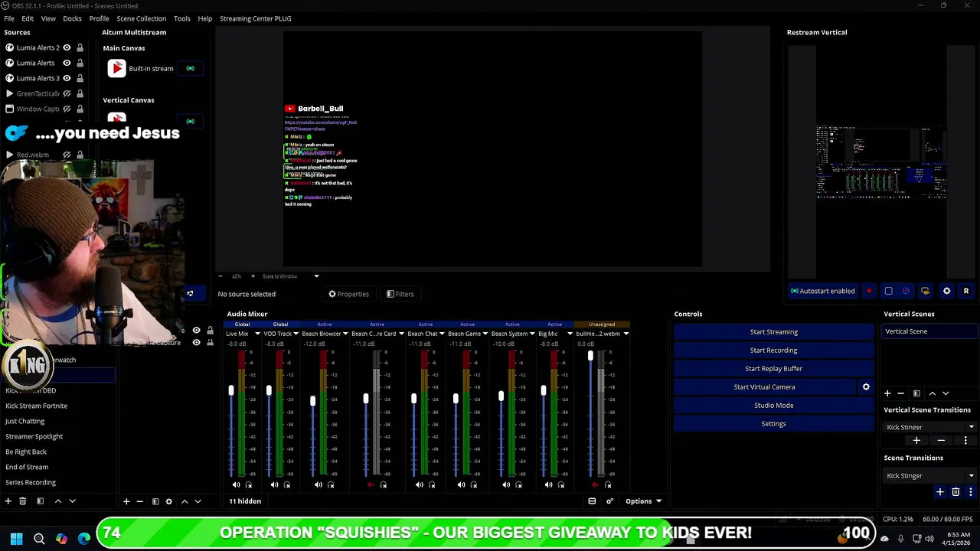
Task: Open Restream Vertical settings gear icon
Action: point(946,291)
